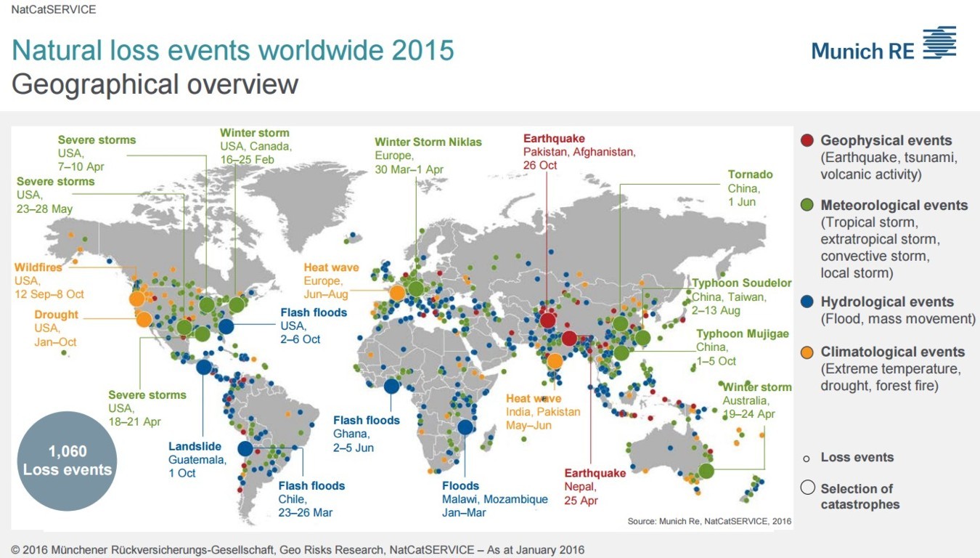Click the blue Hydrological events legend dot
This screenshot has height=558, width=980.
[x=806, y=302]
